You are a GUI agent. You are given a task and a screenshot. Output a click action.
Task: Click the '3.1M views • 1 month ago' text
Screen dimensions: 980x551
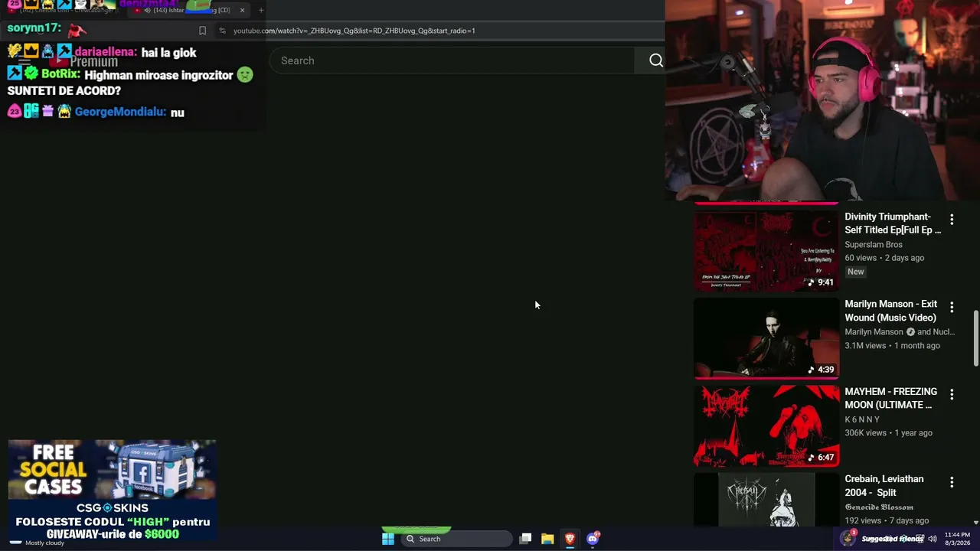892,346
